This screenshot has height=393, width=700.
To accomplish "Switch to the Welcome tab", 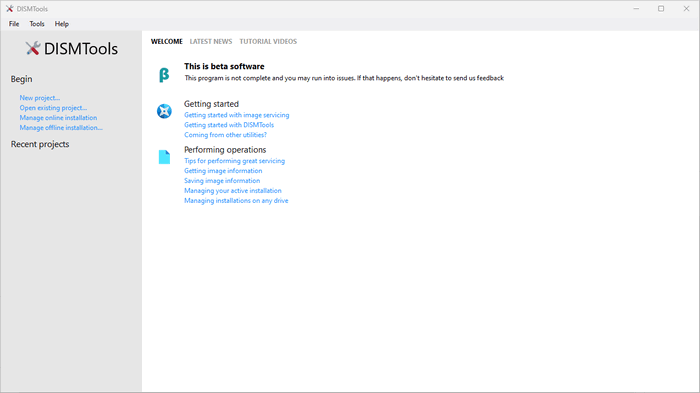I will [x=167, y=42].
